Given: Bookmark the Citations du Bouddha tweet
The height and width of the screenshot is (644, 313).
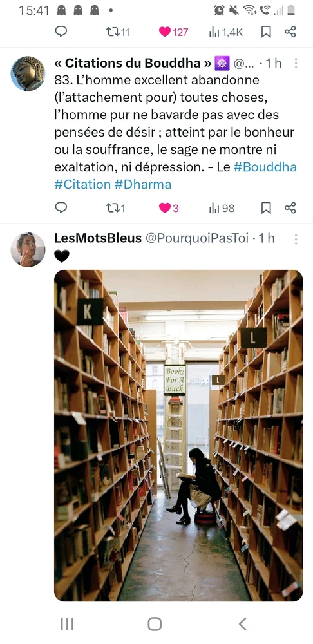Looking at the screenshot, I should point(266,208).
